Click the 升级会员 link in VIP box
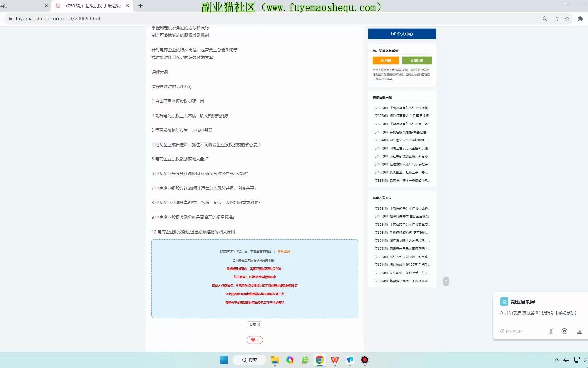Image resolution: width=588 pixels, height=368 pixels. (x=283, y=251)
